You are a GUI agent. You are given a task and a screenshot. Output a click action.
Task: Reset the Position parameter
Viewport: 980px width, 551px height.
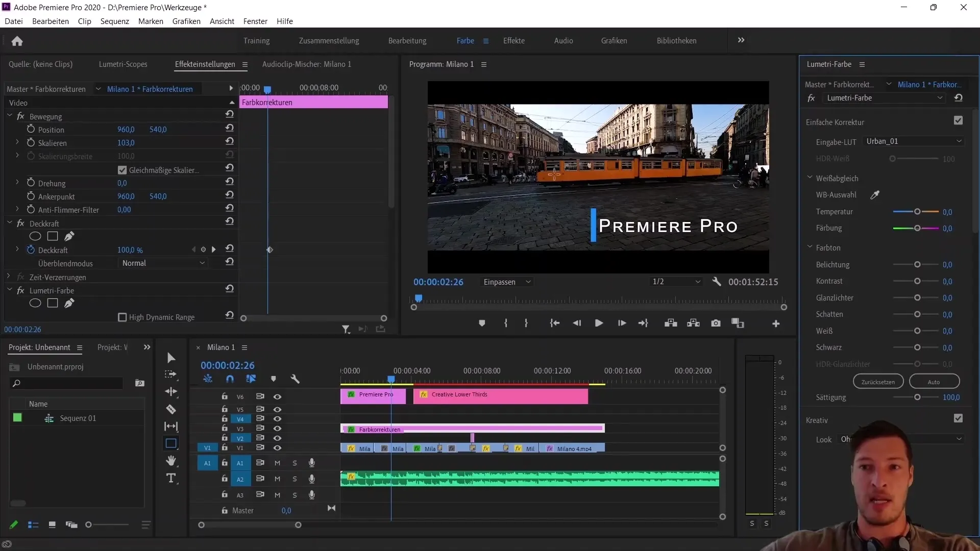click(x=230, y=128)
